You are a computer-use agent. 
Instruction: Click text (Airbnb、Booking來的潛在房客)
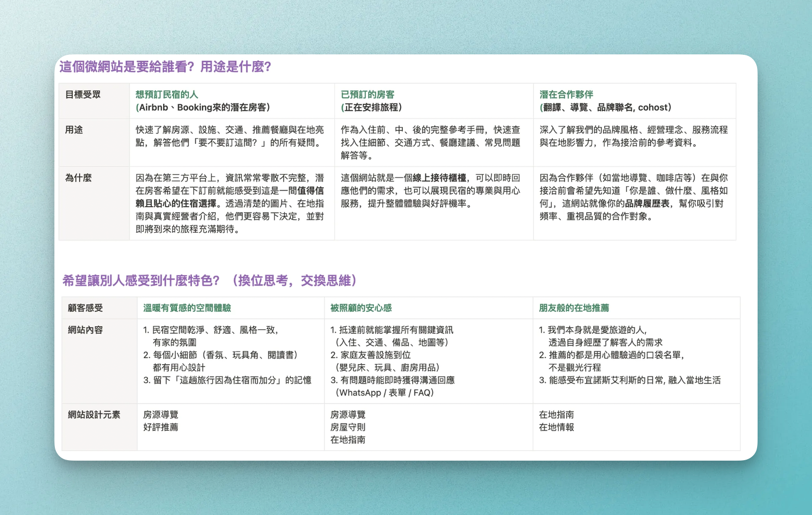[203, 107]
